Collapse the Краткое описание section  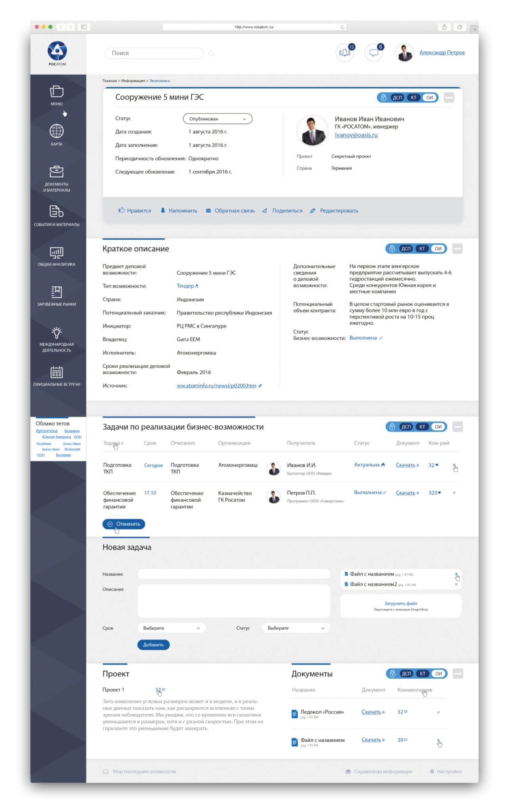457,249
